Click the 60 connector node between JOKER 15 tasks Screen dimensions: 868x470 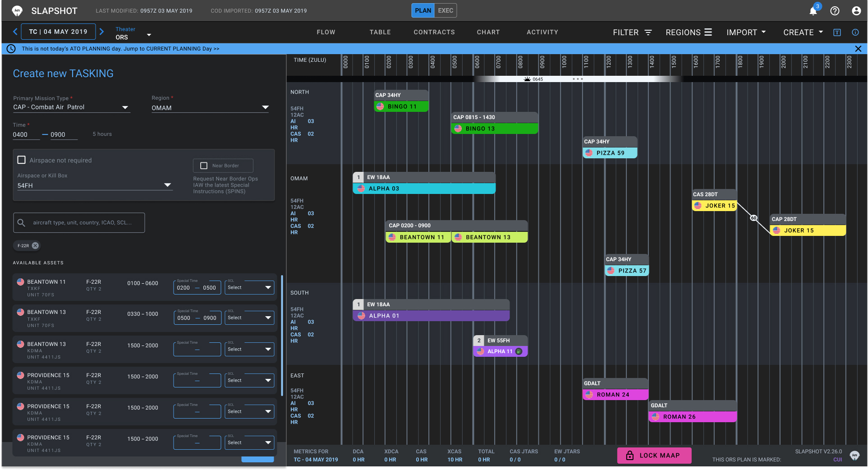click(753, 218)
